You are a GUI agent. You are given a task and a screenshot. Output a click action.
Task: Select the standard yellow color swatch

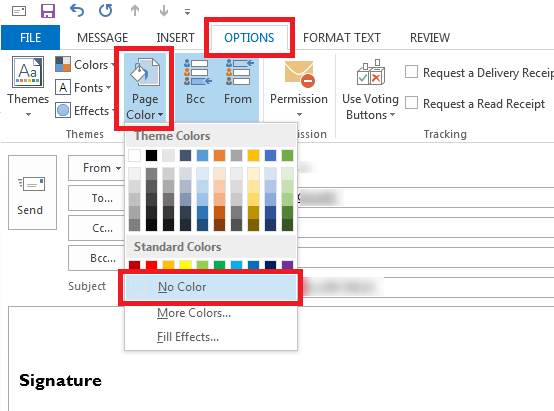(185, 265)
